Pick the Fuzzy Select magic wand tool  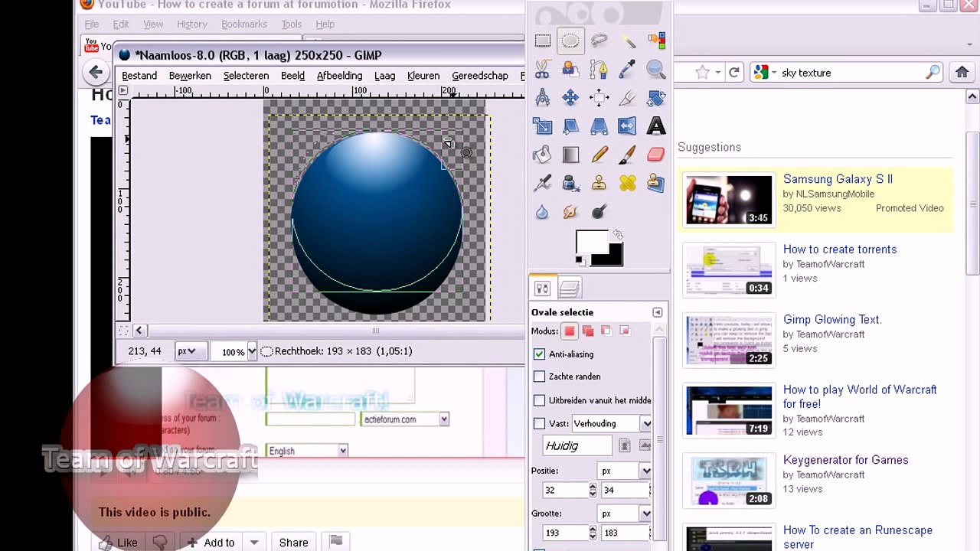point(628,41)
